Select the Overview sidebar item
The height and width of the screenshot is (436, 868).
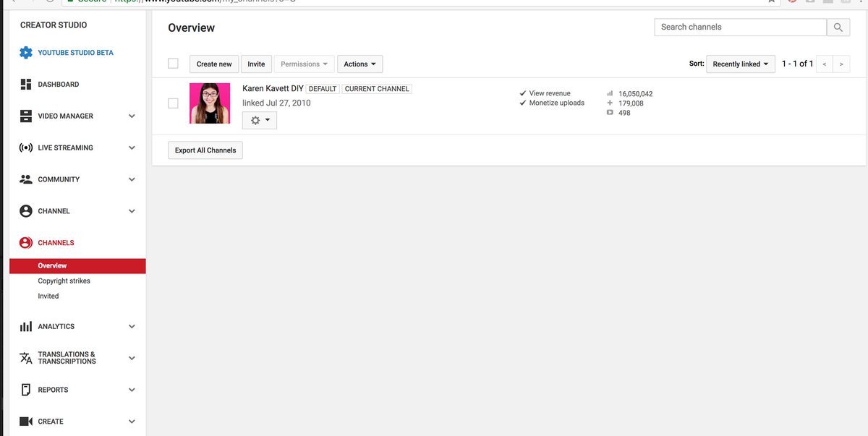point(77,266)
